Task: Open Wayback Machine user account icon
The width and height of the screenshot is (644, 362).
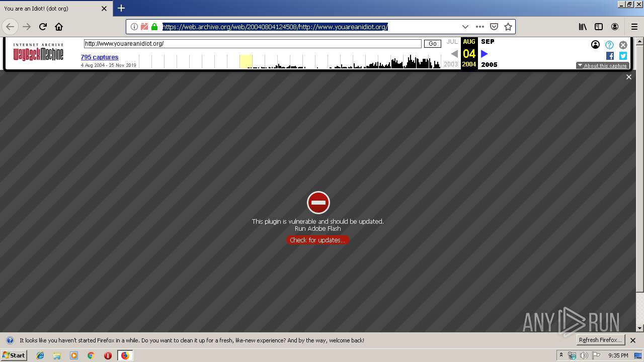Action: click(x=595, y=45)
